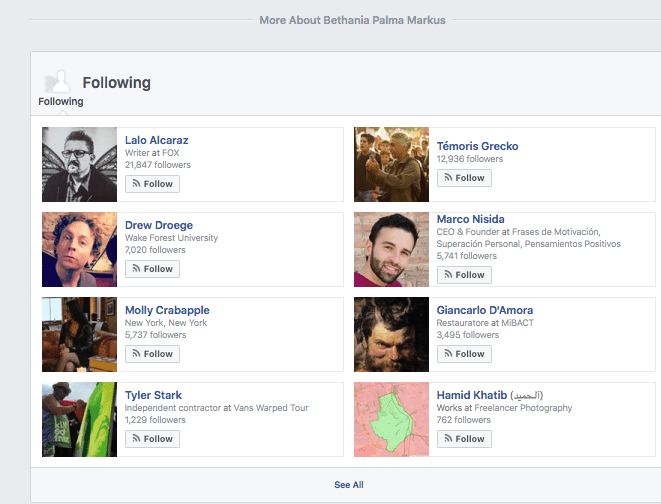
Task: Follow Témoris Grecko
Action: (x=464, y=178)
